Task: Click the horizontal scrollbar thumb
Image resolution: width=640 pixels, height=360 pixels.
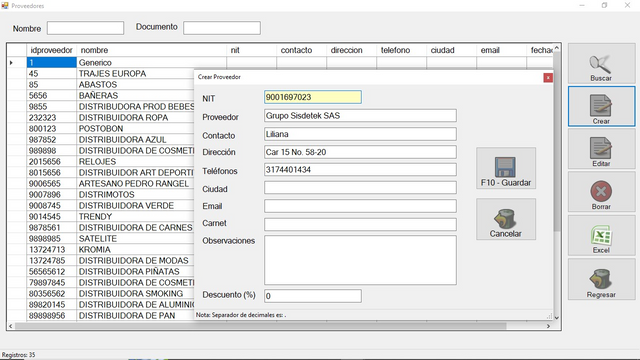Action: (x=261, y=326)
